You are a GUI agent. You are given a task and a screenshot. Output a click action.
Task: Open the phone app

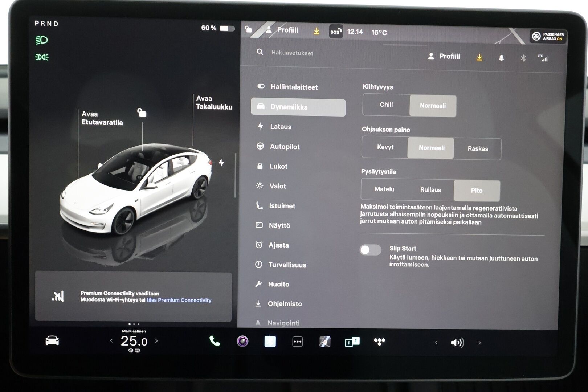click(215, 341)
